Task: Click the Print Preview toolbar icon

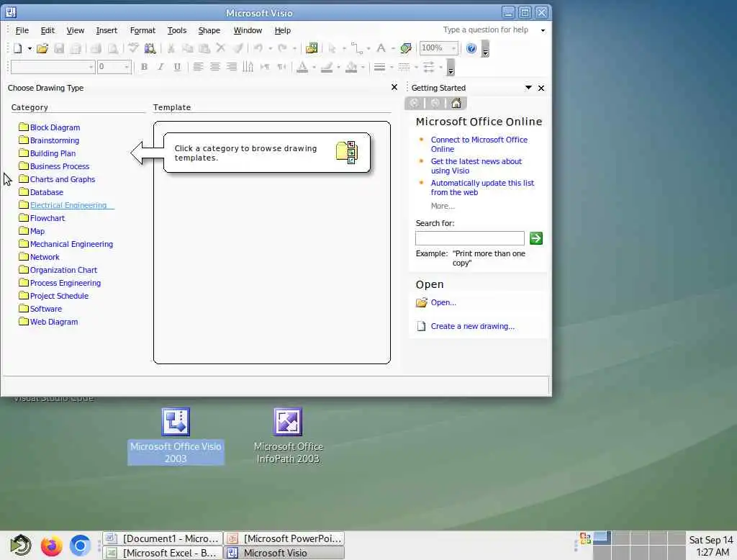Action: coord(113,48)
